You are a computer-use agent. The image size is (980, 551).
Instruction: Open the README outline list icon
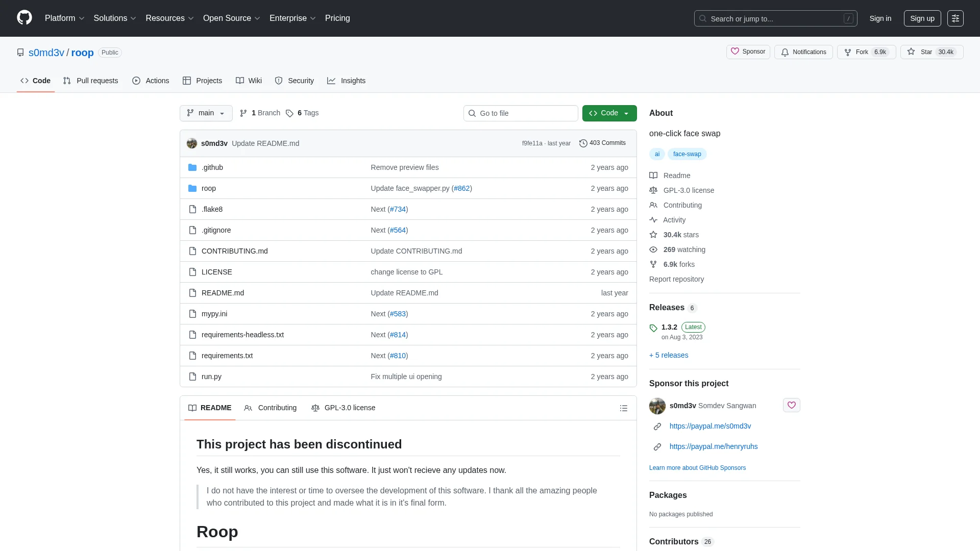click(623, 408)
